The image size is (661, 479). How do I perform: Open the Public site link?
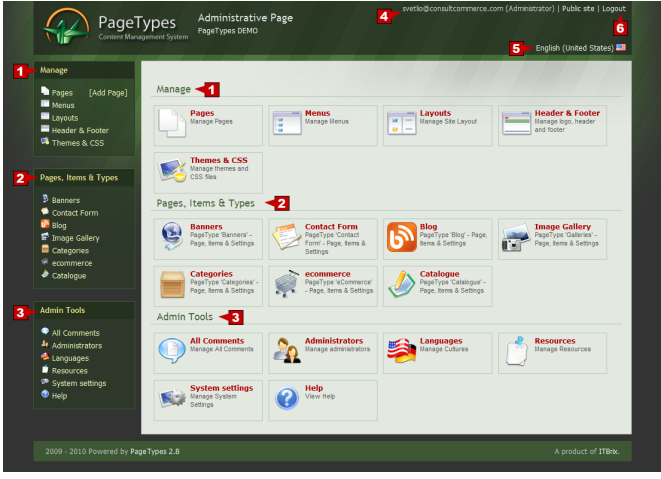coord(578,8)
